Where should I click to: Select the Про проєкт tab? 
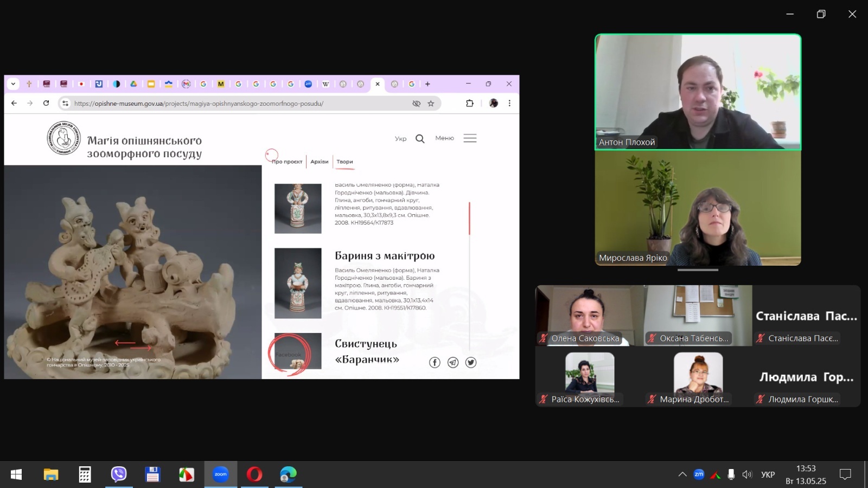[287, 162]
